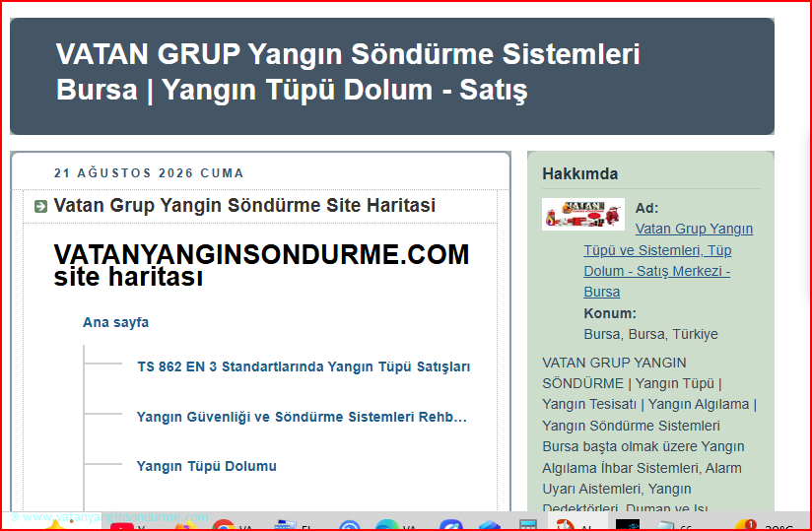Open the 'Yangın Tüpü Dolumu' link
This screenshot has height=531, width=812.
[207, 466]
